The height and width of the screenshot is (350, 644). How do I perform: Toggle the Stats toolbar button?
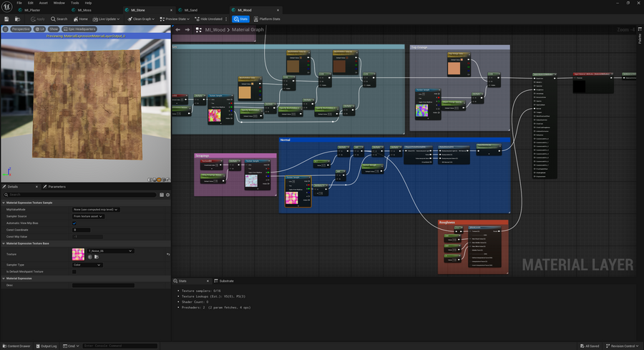point(241,19)
